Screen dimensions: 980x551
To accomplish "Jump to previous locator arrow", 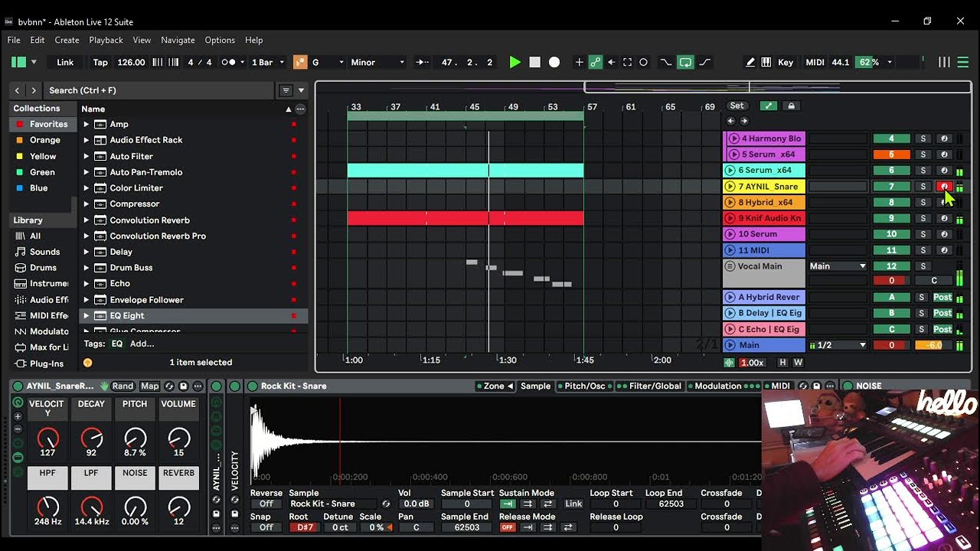I will click(730, 121).
